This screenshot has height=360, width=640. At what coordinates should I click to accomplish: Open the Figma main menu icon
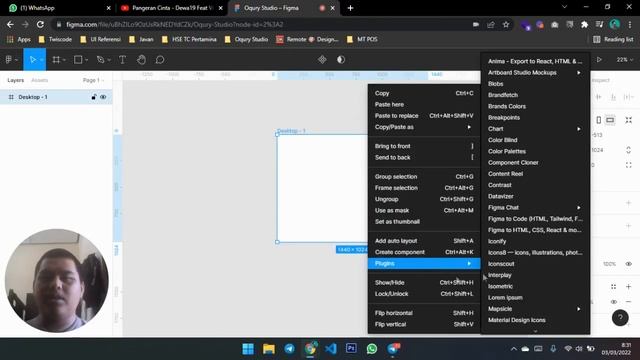pyautogui.click(x=9, y=60)
